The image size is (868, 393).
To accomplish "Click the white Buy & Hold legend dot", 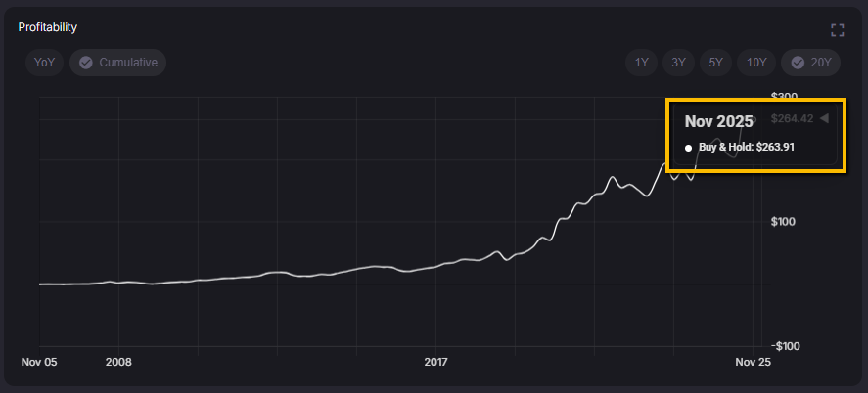I will click(688, 148).
